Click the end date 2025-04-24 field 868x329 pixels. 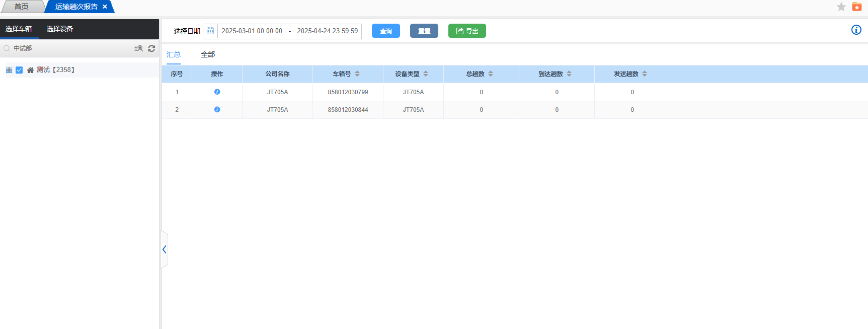[x=328, y=31]
